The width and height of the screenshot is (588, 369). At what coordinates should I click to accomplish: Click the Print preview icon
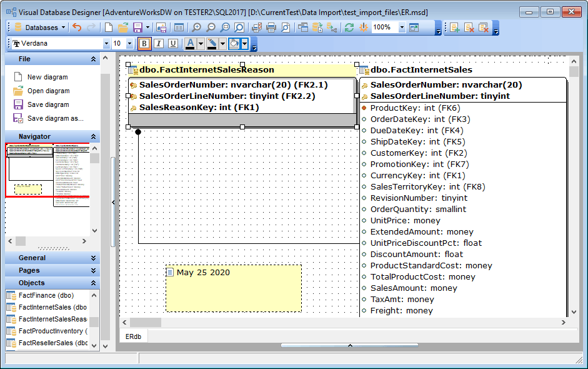(286, 28)
